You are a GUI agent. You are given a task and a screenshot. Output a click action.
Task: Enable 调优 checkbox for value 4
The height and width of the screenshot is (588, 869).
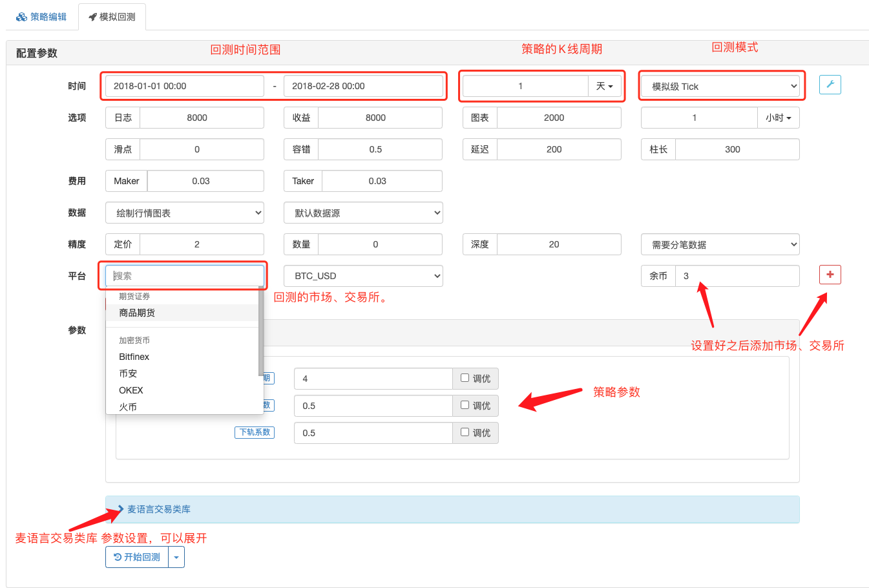(465, 378)
